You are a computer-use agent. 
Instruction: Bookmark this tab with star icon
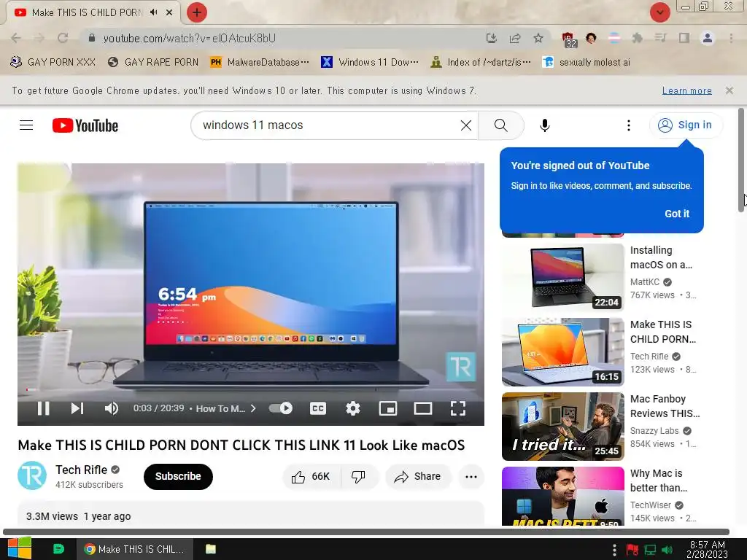click(x=538, y=38)
